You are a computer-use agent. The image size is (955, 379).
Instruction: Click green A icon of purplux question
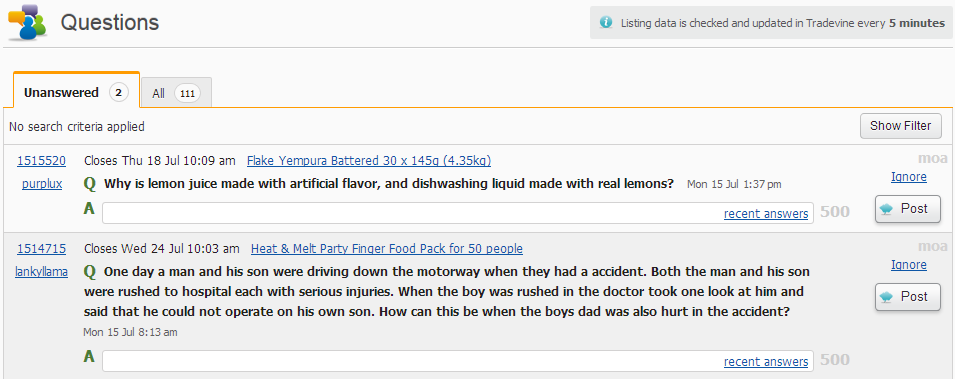(89, 209)
